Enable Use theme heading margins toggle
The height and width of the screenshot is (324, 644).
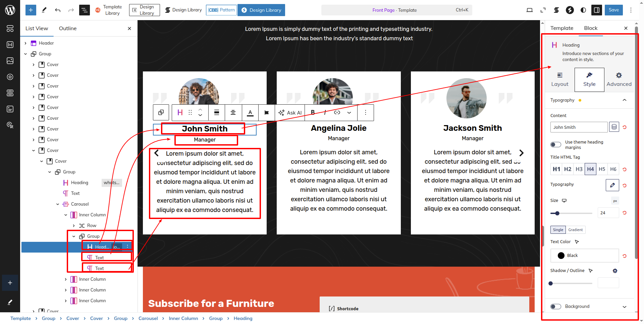[556, 145]
